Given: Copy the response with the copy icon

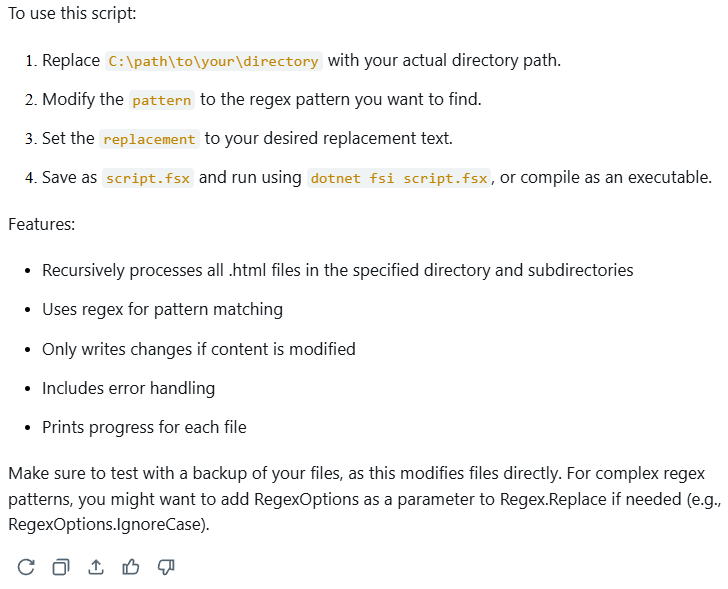Looking at the screenshot, I should coord(61,567).
